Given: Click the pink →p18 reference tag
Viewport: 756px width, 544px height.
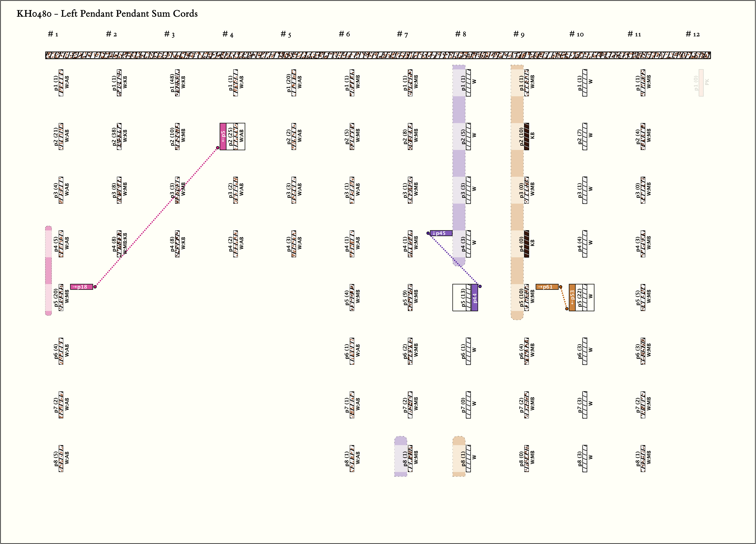Looking at the screenshot, I should click(81, 287).
